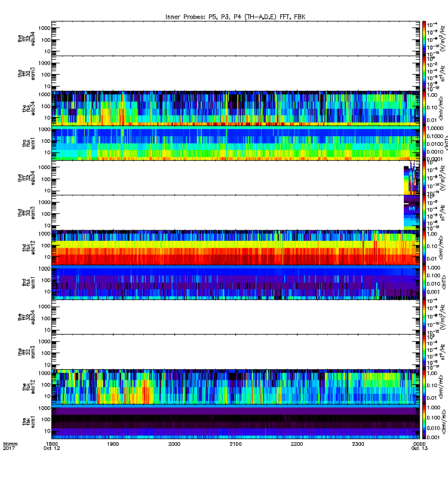Image resolution: width=448 pixels, height=478 pixels.
Task: Select the tha fbk scm1 panel label
Action: [29, 143]
